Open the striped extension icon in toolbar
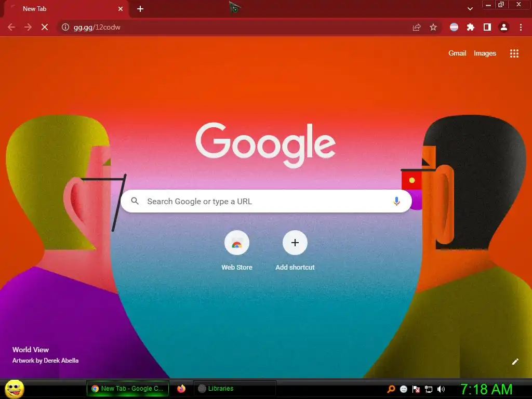This screenshot has height=399, width=532. [x=454, y=27]
